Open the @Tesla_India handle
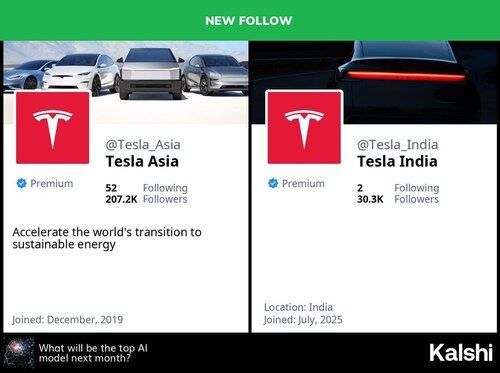 pos(398,145)
